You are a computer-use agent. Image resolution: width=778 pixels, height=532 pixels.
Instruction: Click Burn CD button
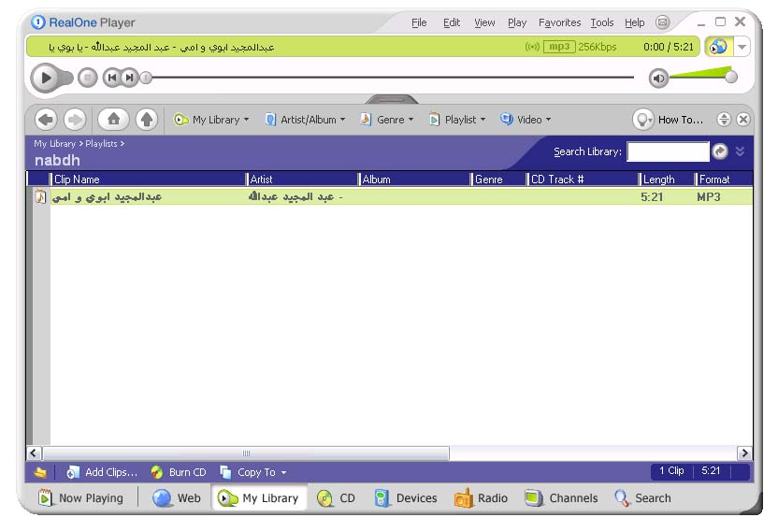[179, 472]
